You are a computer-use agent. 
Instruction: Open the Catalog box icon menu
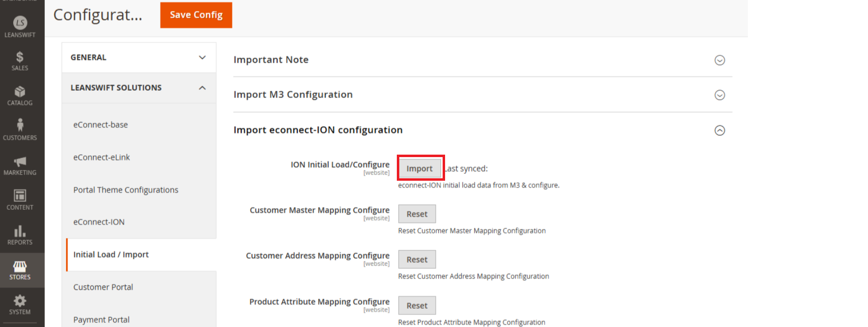point(20,93)
